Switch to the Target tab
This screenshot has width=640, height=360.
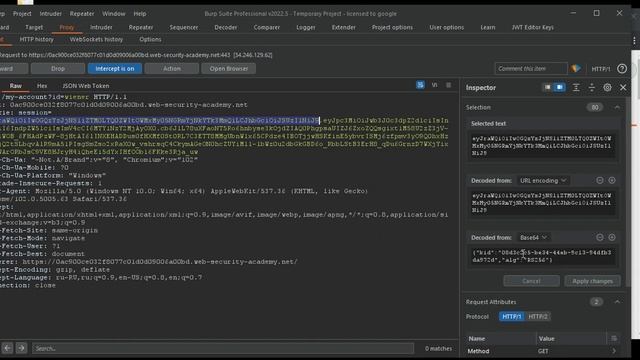[34, 27]
